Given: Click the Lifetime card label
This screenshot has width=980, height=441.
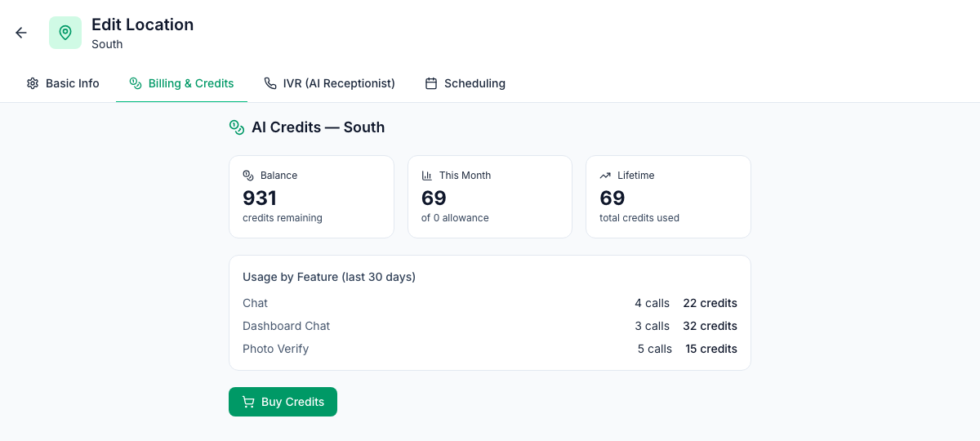Looking at the screenshot, I should tap(635, 176).
